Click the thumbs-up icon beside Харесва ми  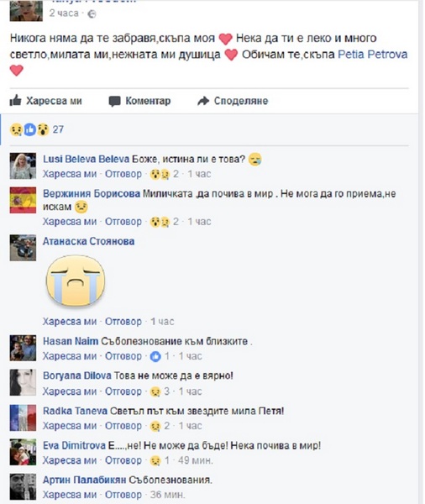(x=15, y=101)
